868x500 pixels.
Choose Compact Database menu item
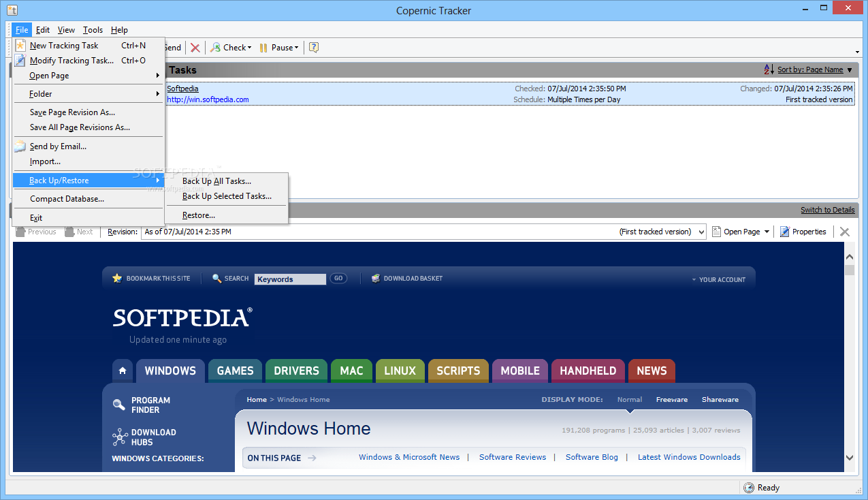click(x=89, y=199)
